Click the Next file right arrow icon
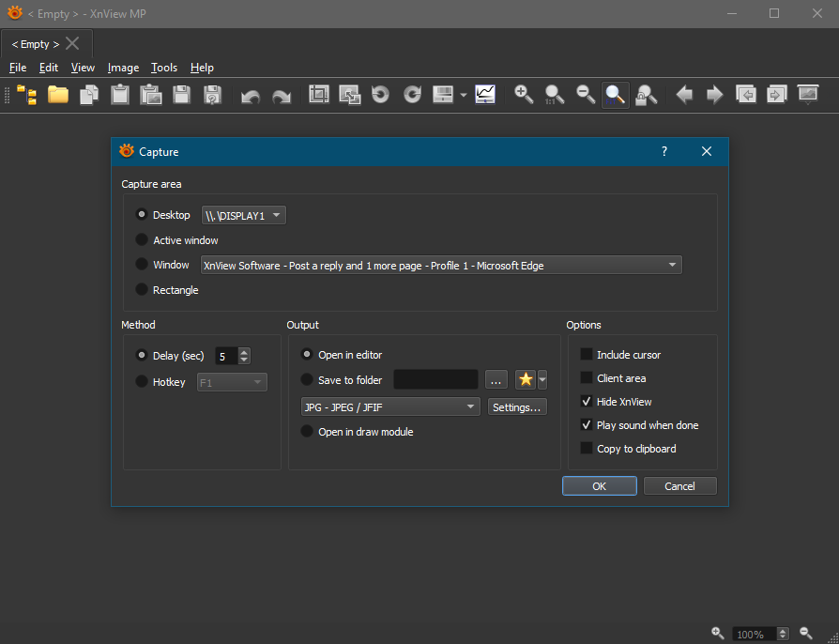 715,95
